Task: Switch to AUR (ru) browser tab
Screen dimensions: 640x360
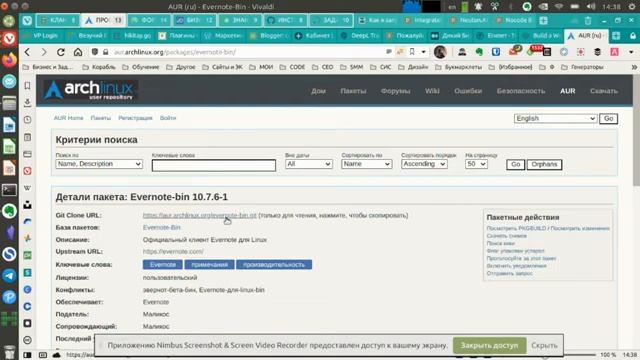Action: pos(585,36)
